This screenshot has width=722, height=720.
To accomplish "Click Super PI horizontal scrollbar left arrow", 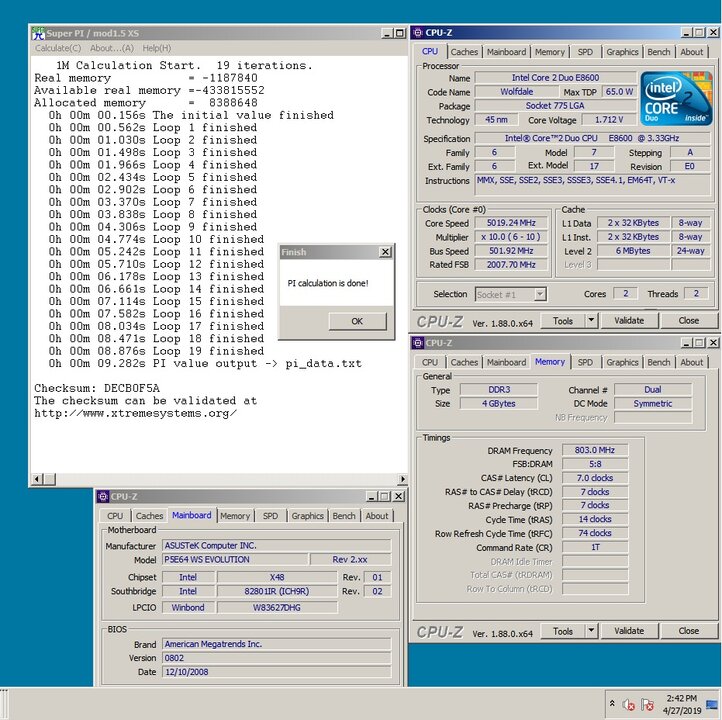I will click(x=37, y=479).
